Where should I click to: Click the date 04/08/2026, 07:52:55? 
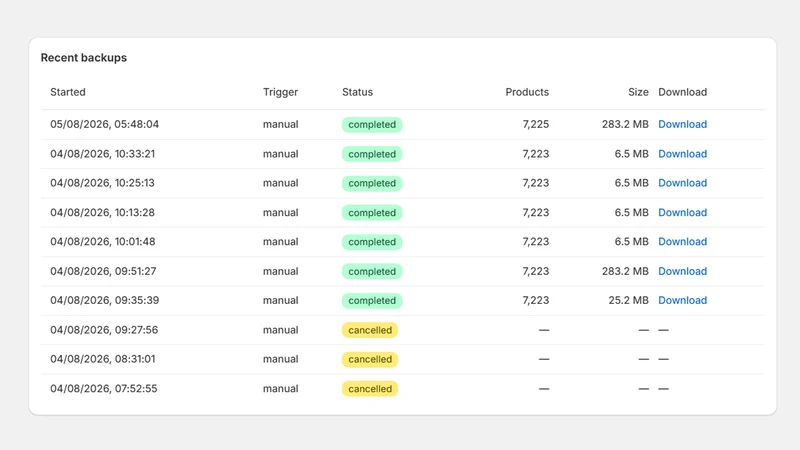104,389
